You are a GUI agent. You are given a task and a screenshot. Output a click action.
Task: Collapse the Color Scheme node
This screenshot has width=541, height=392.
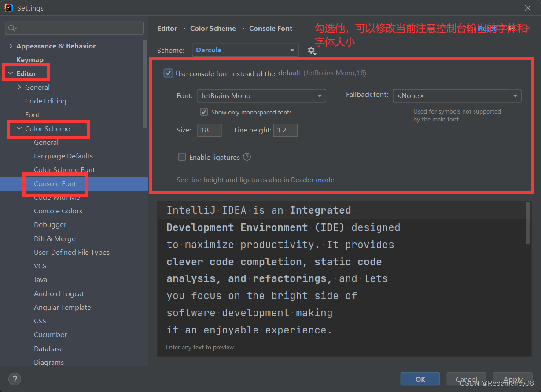[x=19, y=128]
